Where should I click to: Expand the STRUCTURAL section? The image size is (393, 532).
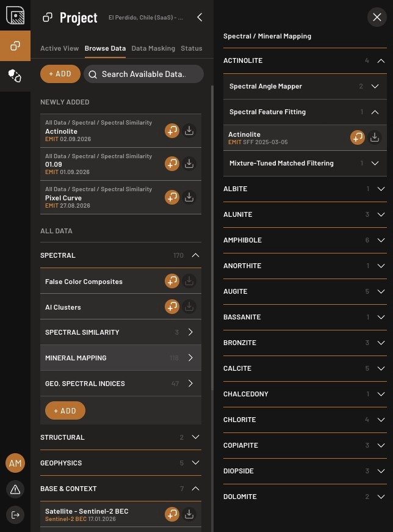tap(121, 437)
